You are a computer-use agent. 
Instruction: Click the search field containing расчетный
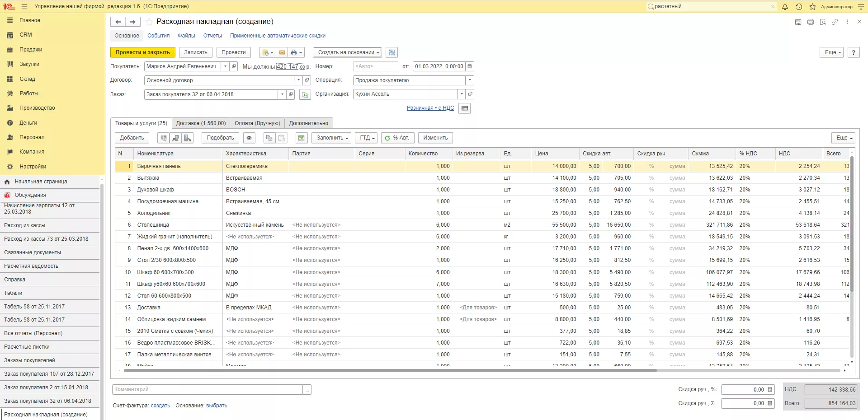point(711,7)
